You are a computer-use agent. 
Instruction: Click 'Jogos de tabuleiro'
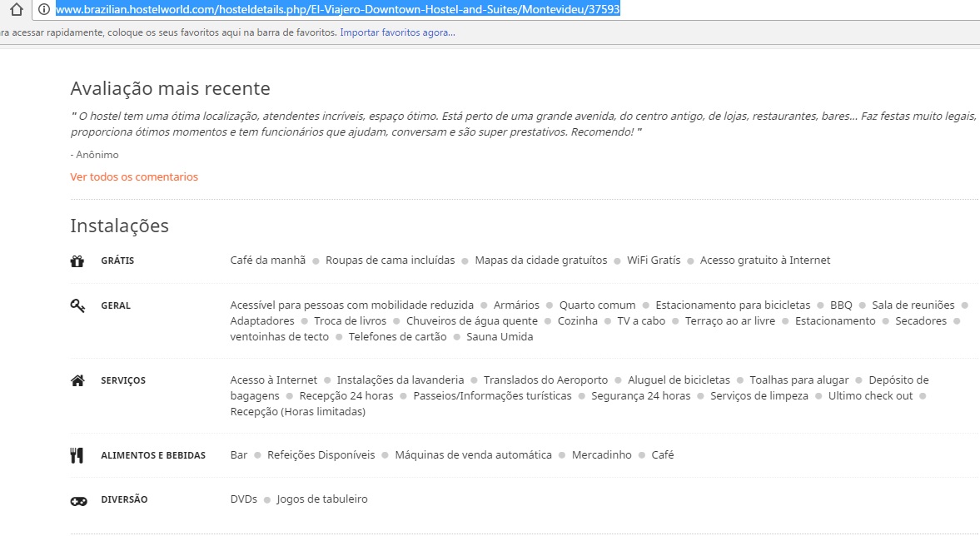pos(322,499)
